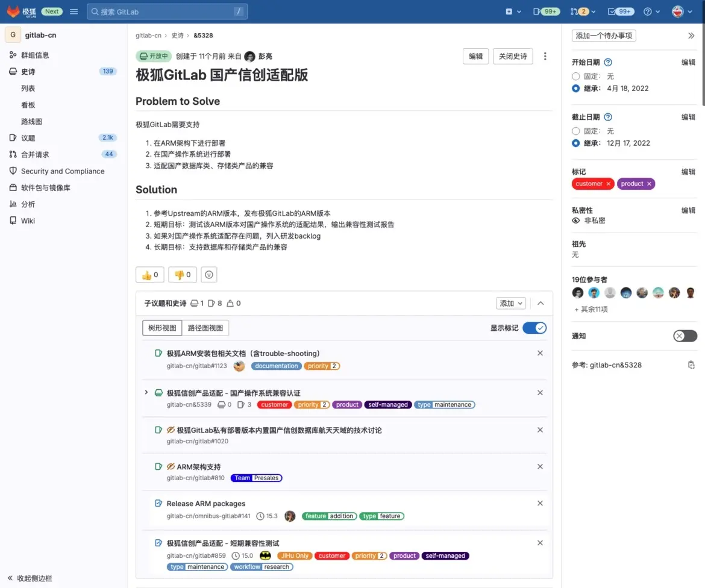Image resolution: width=705 pixels, height=588 pixels.
Task: Remove the product label in sidebar
Action: click(x=649, y=184)
